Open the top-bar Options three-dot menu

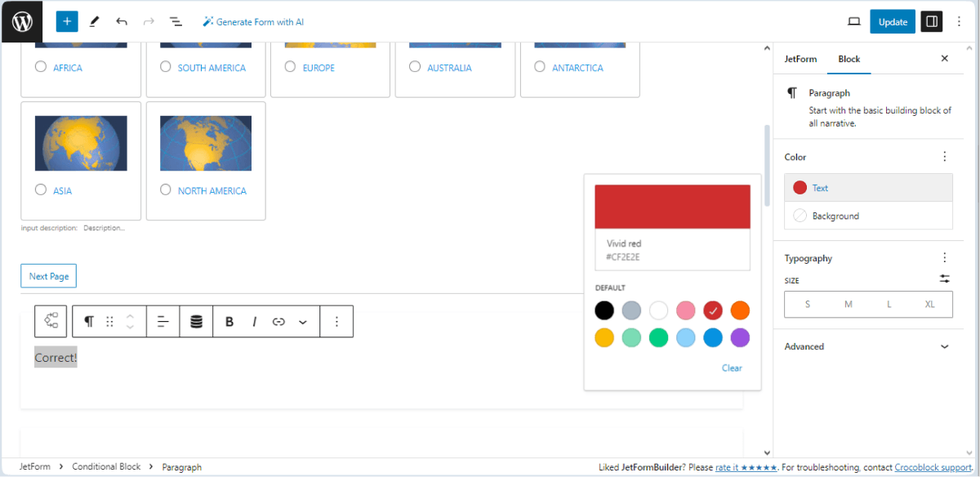point(959,22)
